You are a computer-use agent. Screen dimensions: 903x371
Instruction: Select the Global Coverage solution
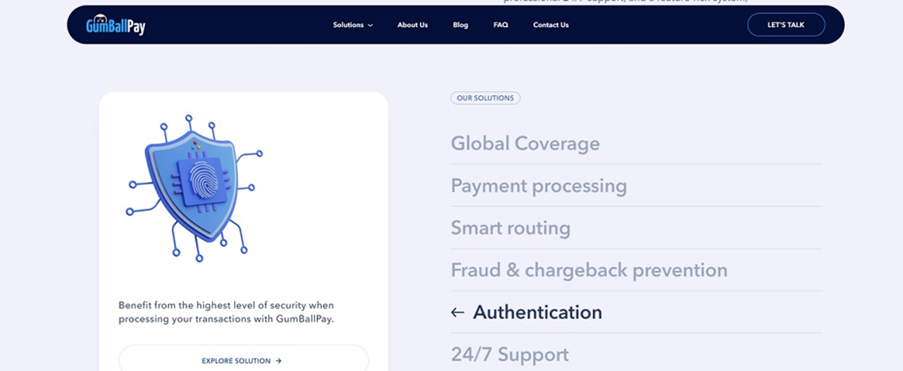525,143
